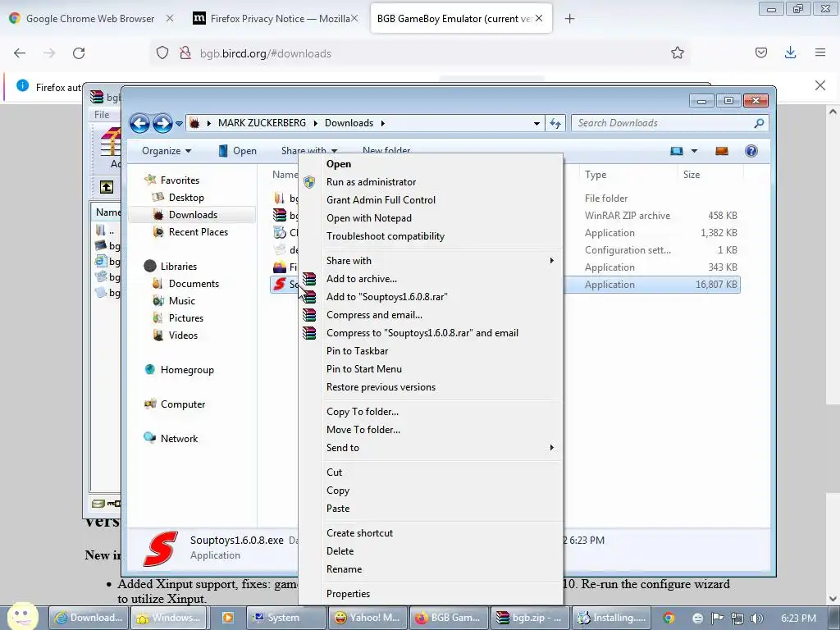Viewport: 840px width, 630px height.
Task: Click the Chrome icon in the system tray
Action: pyautogui.click(x=669, y=618)
